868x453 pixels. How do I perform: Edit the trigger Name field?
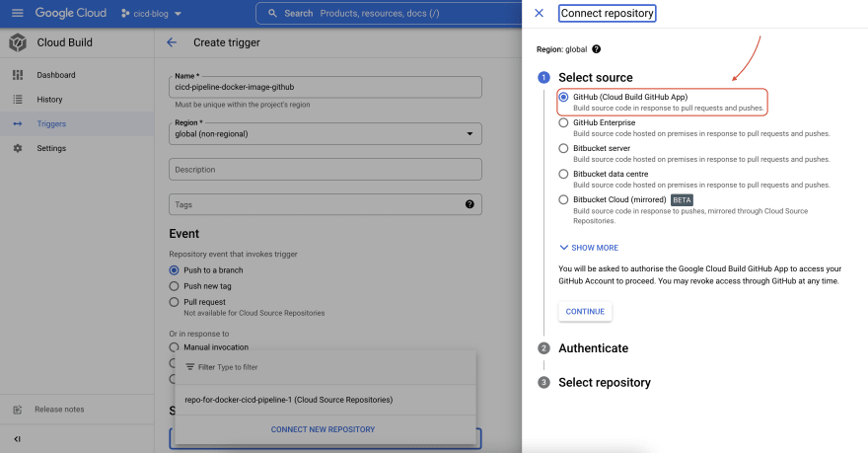tap(325, 87)
